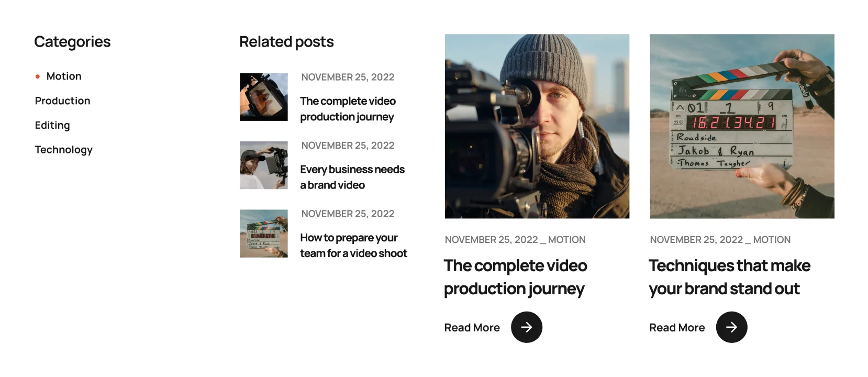Open the Production category

(x=62, y=101)
